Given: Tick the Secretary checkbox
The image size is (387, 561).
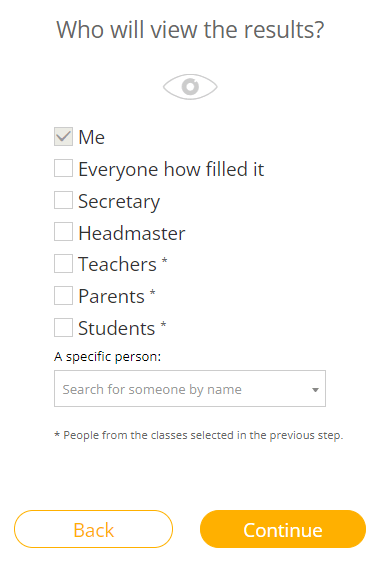Looking at the screenshot, I should pyautogui.click(x=63, y=200).
